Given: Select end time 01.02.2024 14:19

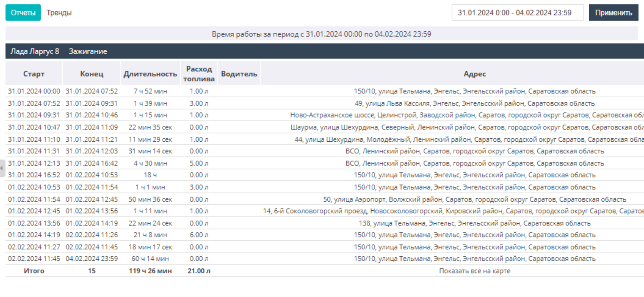Looking at the screenshot, I should (x=92, y=223).
